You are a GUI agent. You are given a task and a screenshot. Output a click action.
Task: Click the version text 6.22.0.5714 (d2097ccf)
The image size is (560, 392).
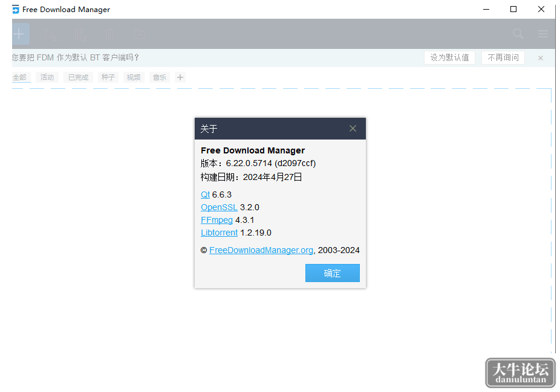pyautogui.click(x=271, y=163)
